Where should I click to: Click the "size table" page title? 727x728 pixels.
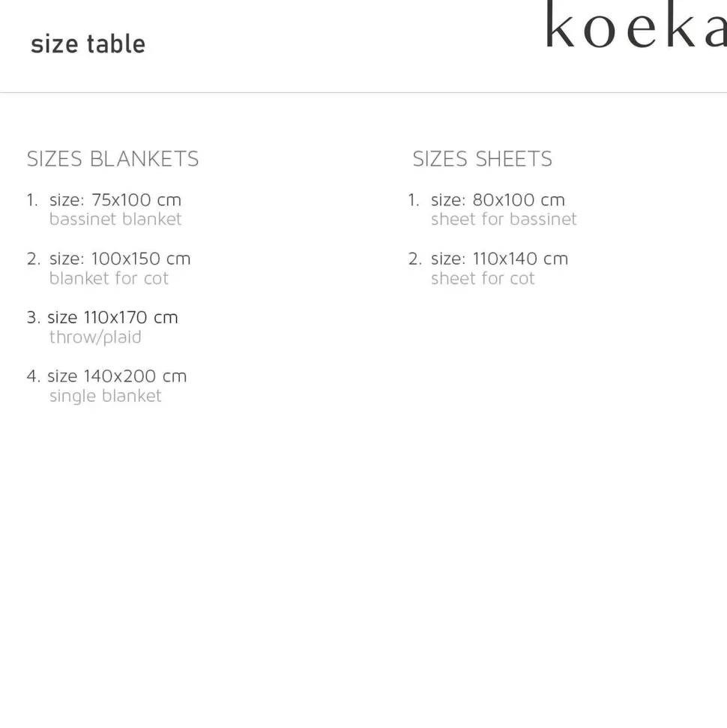click(88, 44)
